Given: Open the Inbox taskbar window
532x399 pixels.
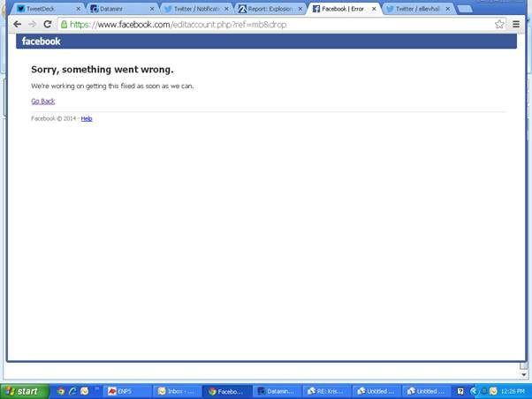Looking at the screenshot, I should [x=177, y=391].
